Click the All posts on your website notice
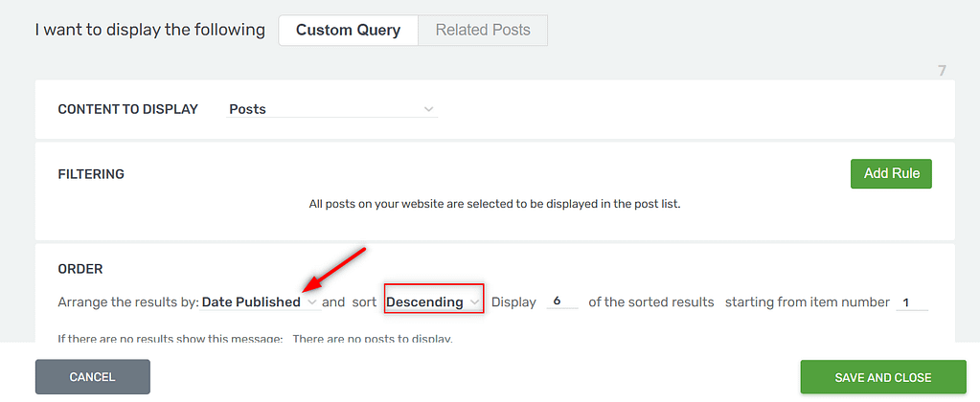 coord(494,204)
